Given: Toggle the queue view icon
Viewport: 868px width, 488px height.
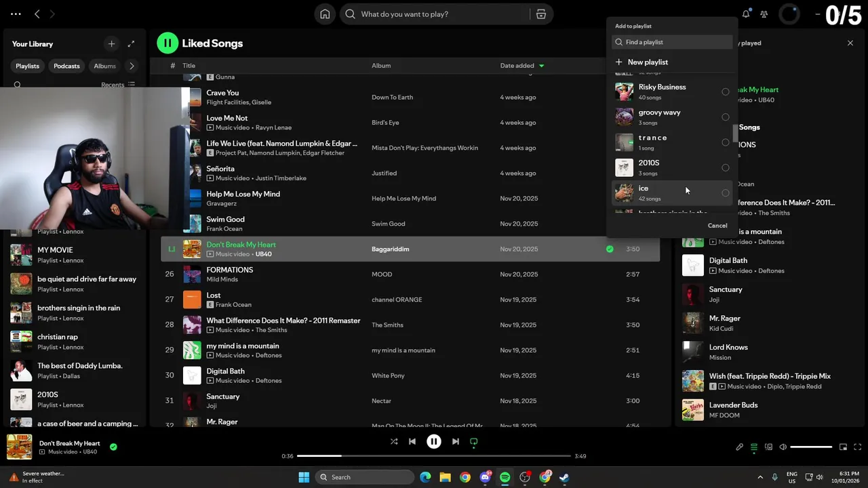Looking at the screenshot, I should point(754,447).
